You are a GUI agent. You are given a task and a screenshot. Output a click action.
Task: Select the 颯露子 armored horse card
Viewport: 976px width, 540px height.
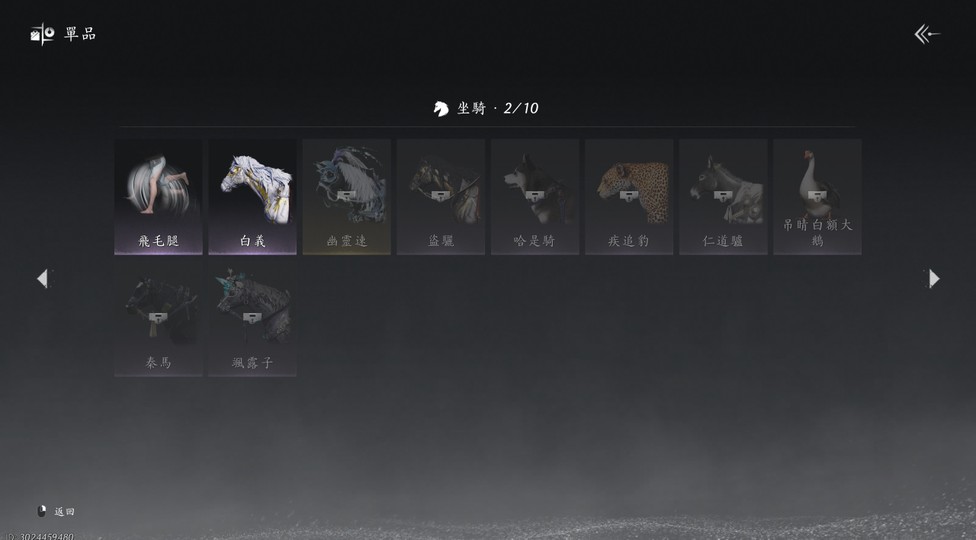tap(252, 319)
